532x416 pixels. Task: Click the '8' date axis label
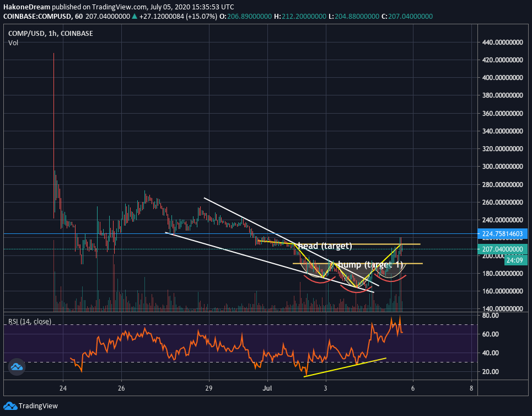point(471,388)
